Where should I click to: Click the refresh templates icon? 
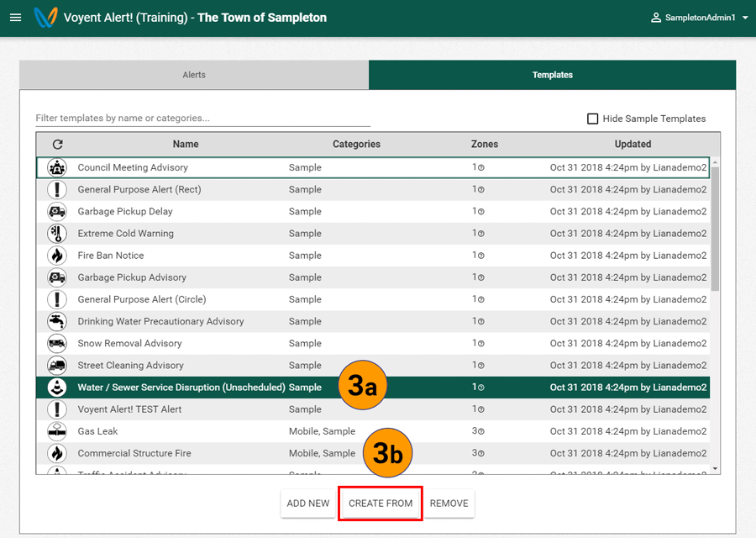pyautogui.click(x=57, y=145)
